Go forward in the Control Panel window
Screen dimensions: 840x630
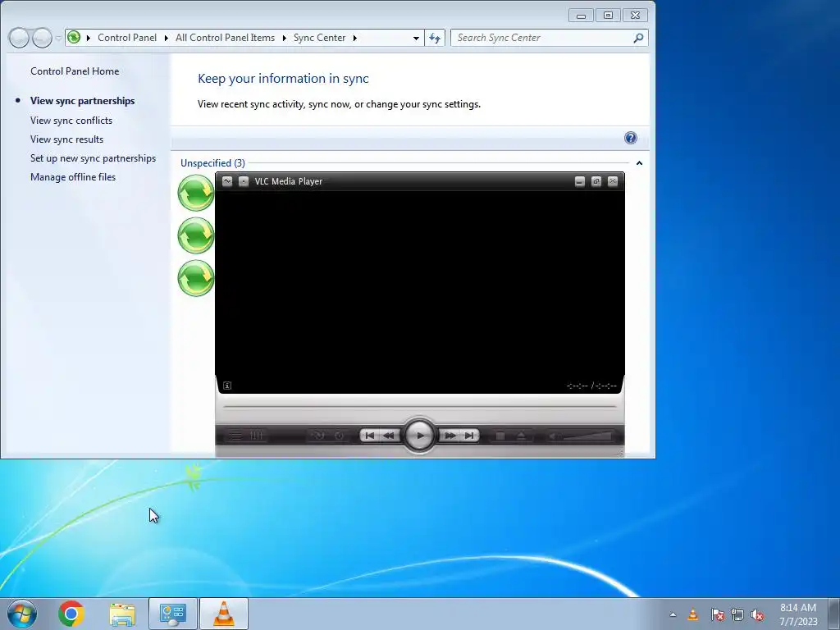42,38
